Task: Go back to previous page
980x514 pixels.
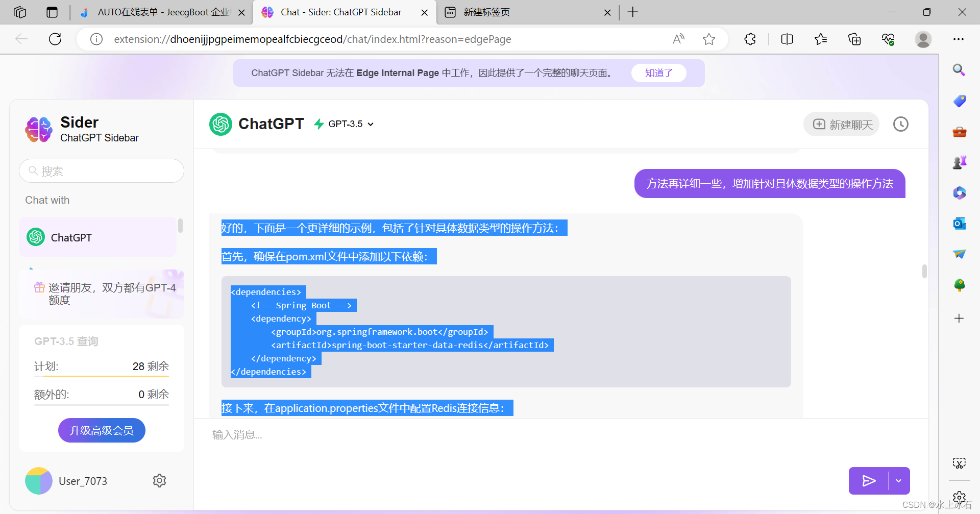Action: 21,39
